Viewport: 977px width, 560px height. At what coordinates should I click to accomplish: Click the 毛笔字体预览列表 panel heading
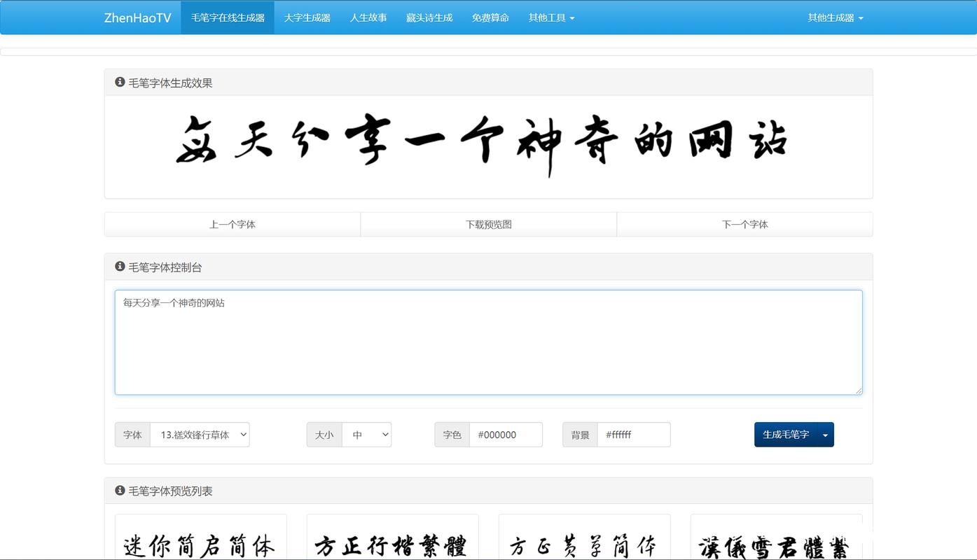click(489, 491)
